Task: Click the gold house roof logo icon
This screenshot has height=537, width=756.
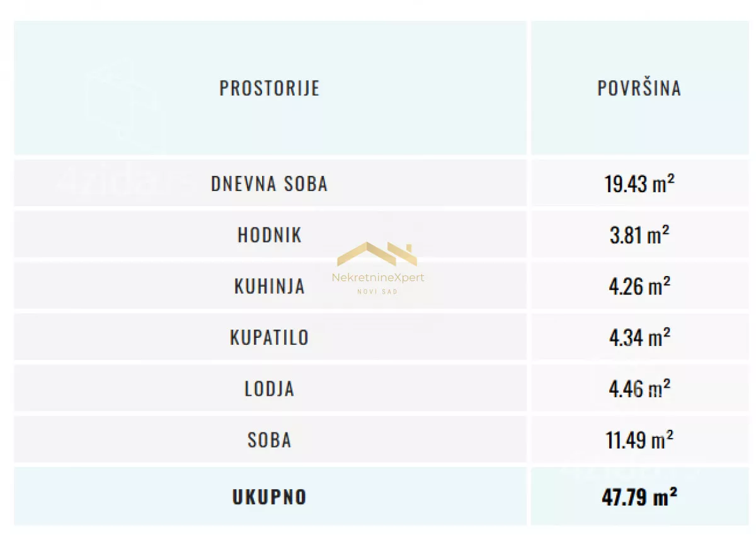Action: pos(377,254)
